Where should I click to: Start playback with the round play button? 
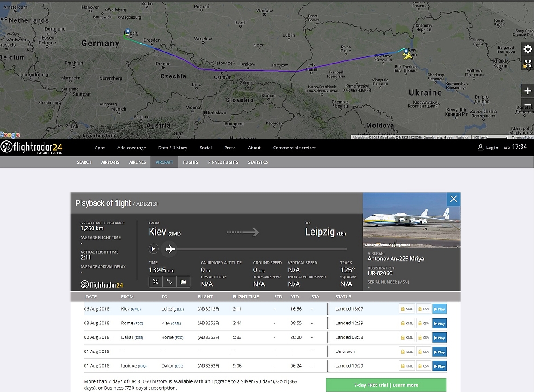[x=154, y=249]
